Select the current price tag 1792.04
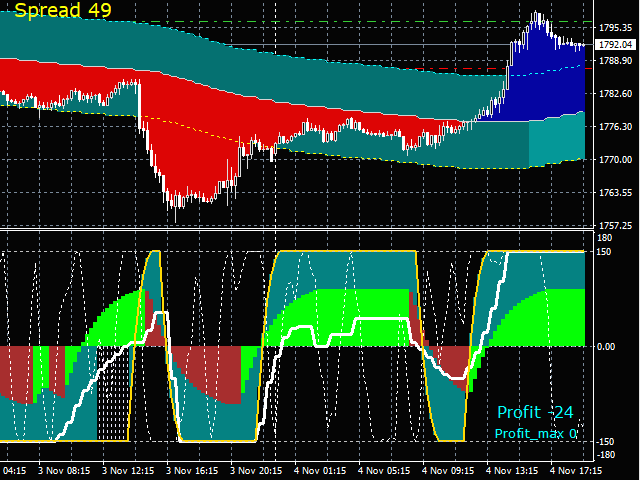This screenshot has width=640, height=480. pos(616,44)
